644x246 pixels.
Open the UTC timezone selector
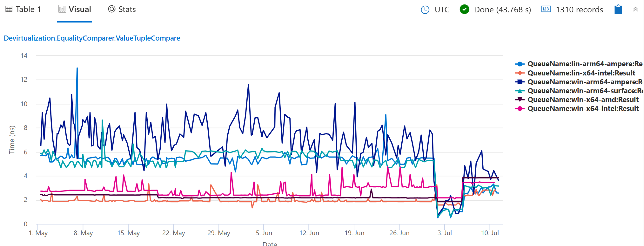443,10
